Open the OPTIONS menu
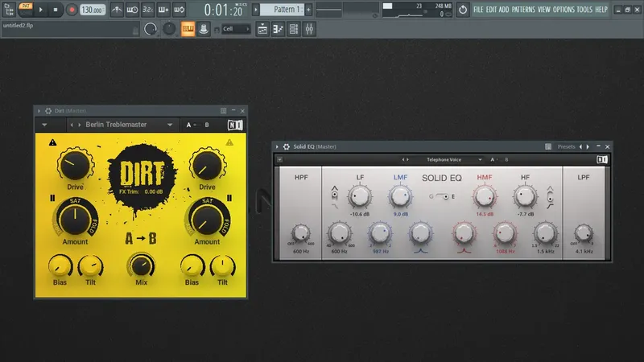This screenshot has width=644, height=362. 563,10
